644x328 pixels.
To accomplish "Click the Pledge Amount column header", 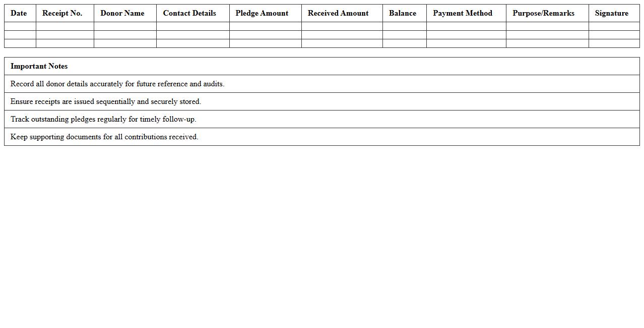I will tap(262, 13).
